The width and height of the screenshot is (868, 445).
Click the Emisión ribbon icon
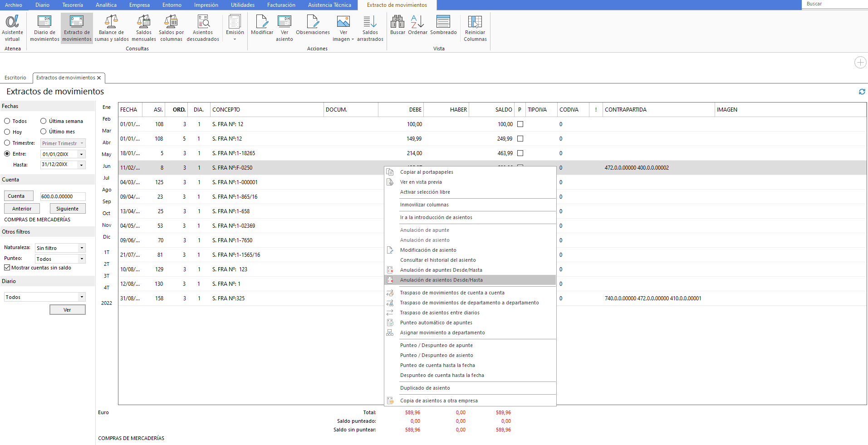[235, 28]
